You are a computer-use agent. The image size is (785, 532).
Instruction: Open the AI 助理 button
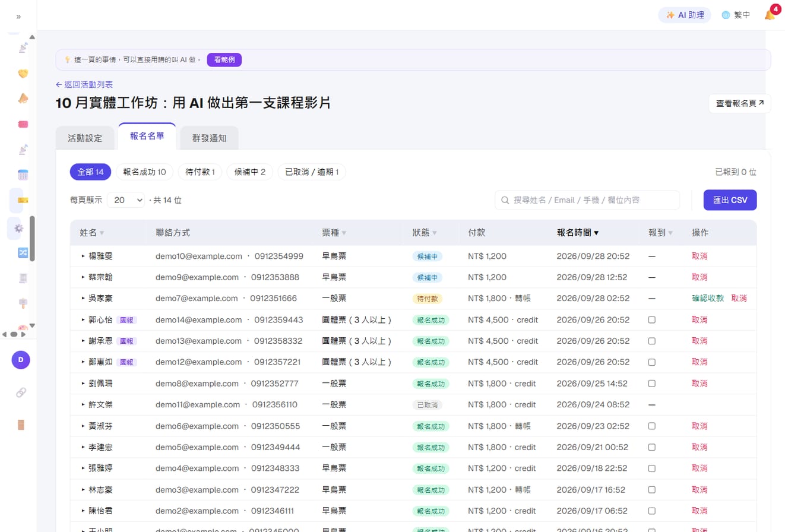[x=685, y=15]
